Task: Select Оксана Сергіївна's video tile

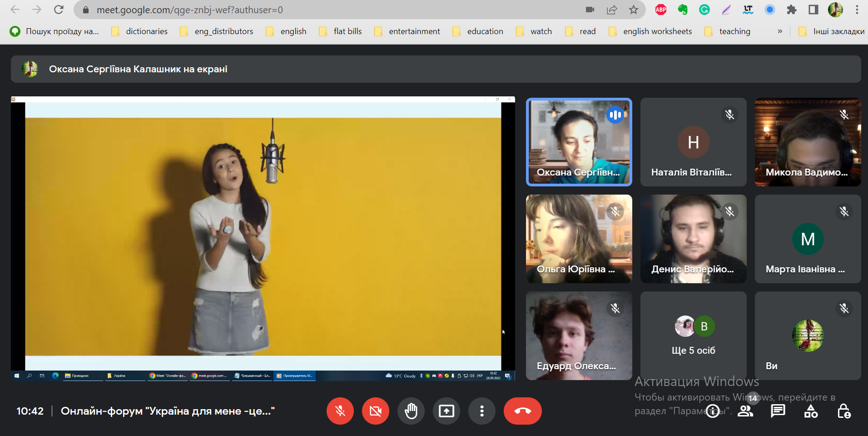Action: (579, 142)
